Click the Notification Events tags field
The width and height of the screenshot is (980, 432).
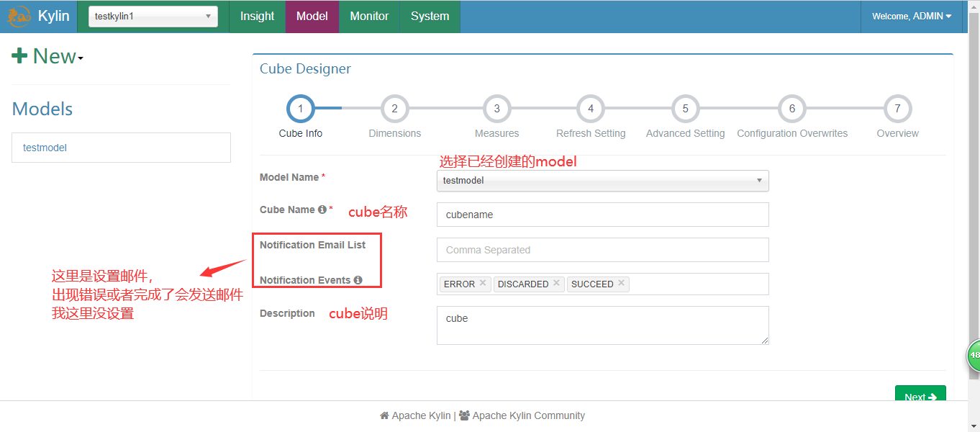click(x=603, y=284)
